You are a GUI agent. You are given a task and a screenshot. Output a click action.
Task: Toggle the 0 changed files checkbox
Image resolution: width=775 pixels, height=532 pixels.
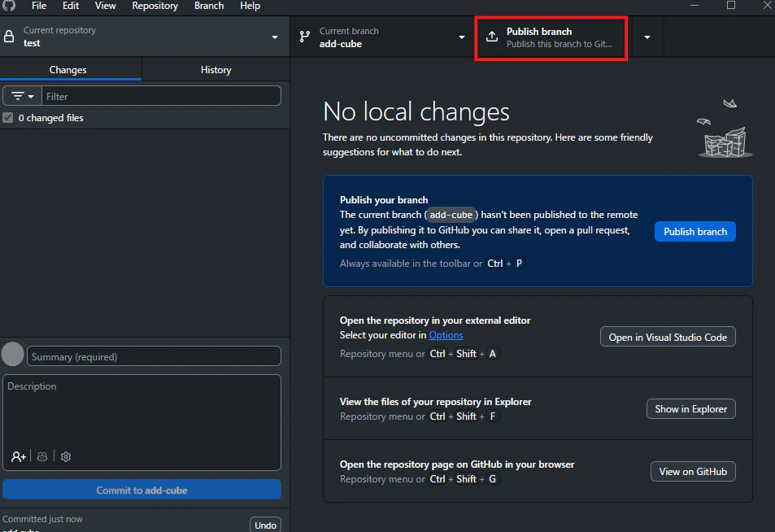8,118
